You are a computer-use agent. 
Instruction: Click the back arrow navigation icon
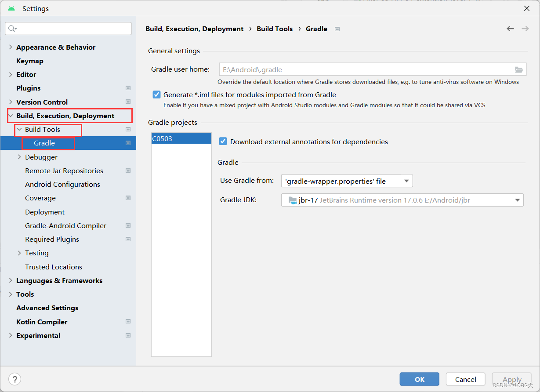pyautogui.click(x=510, y=29)
